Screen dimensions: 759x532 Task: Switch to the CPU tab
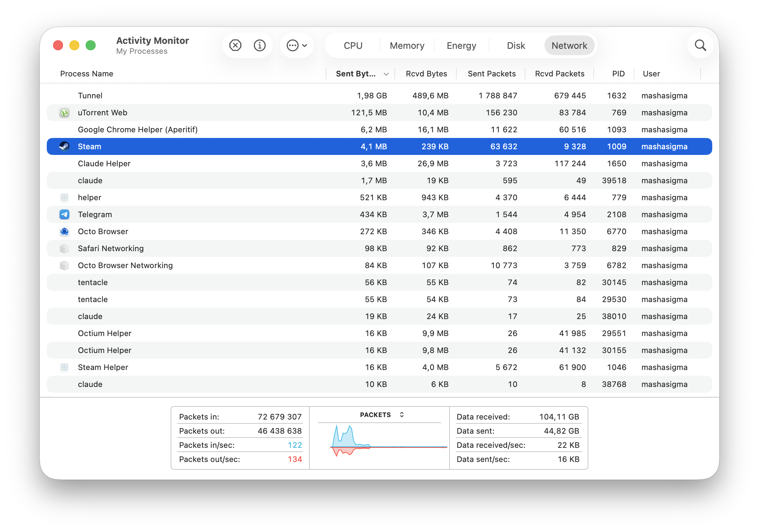point(353,46)
